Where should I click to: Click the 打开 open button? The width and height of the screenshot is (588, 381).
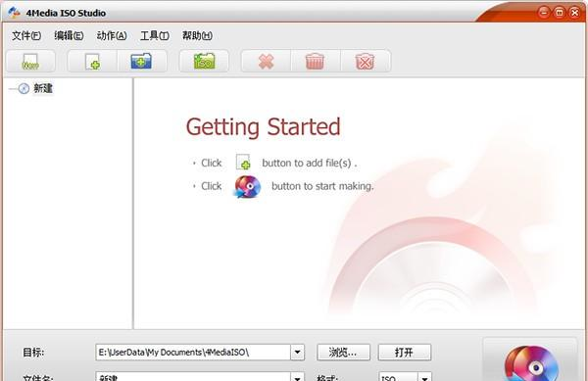coord(405,353)
